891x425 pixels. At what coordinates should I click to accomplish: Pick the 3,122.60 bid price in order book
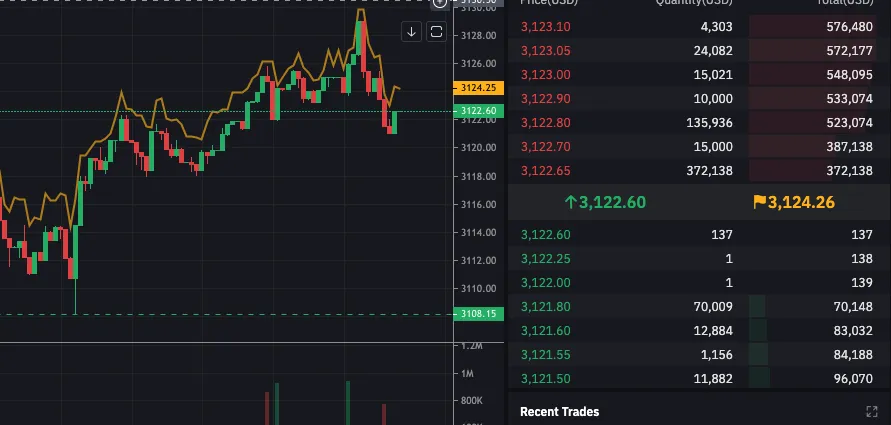546,235
